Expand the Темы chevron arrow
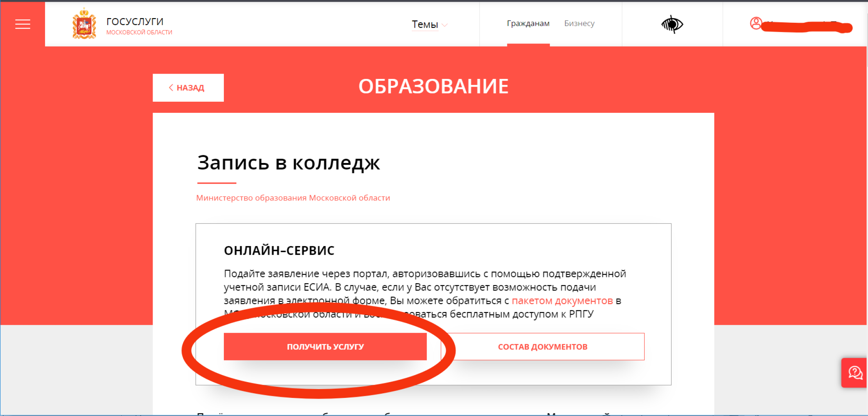This screenshot has width=868, height=416. pyautogui.click(x=445, y=25)
